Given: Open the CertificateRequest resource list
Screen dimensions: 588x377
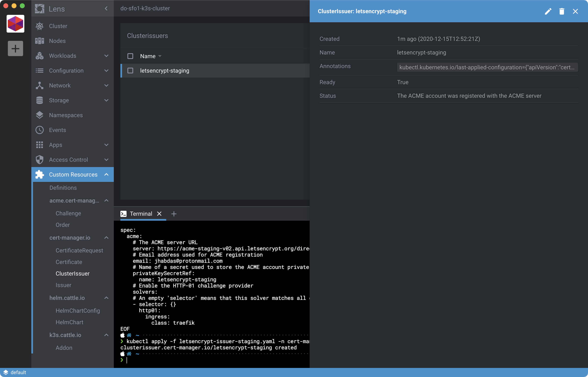Looking at the screenshot, I should 79,250.
